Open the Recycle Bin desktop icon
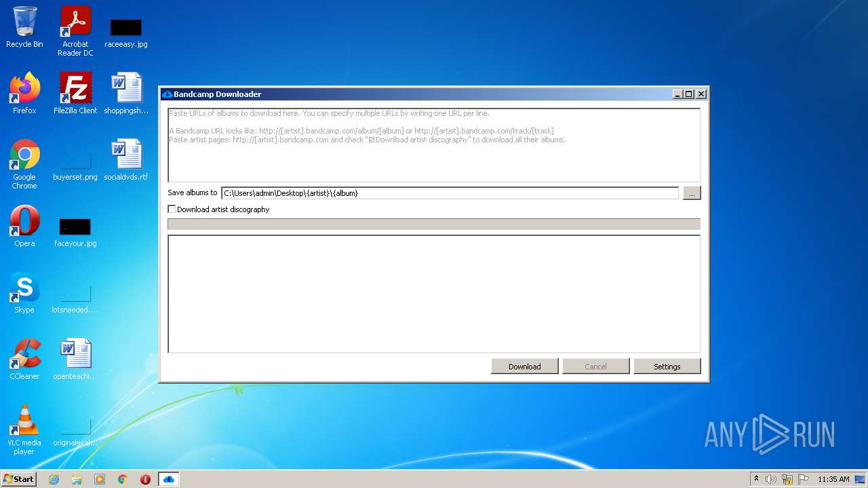 pyautogui.click(x=24, y=28)
